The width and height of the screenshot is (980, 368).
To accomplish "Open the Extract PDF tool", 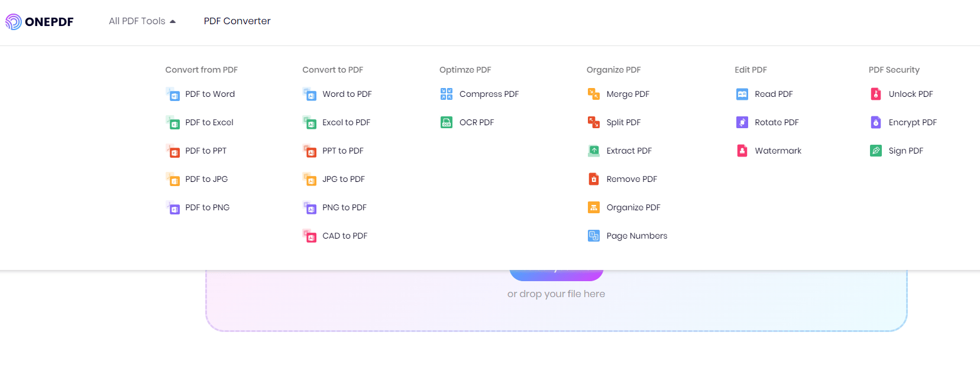I will click(629, 151).
